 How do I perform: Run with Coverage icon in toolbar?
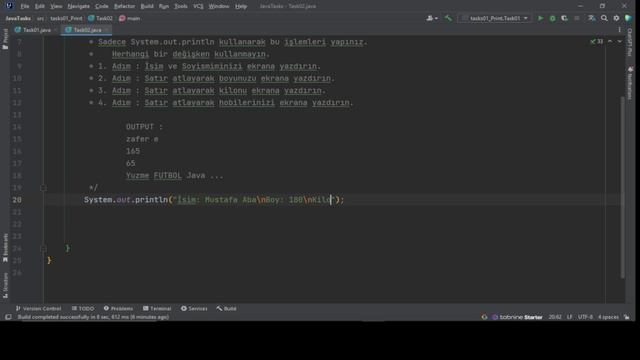click(564, 18)
